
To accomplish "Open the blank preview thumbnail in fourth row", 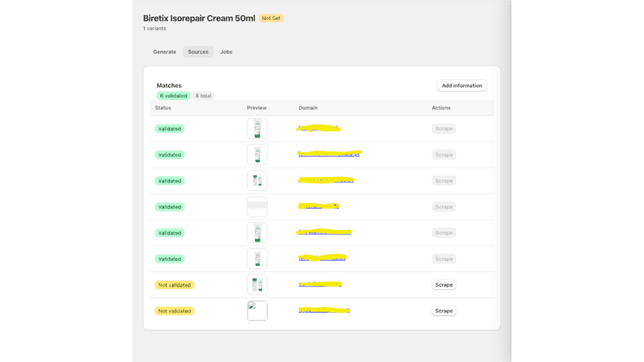I will [257, 207].
